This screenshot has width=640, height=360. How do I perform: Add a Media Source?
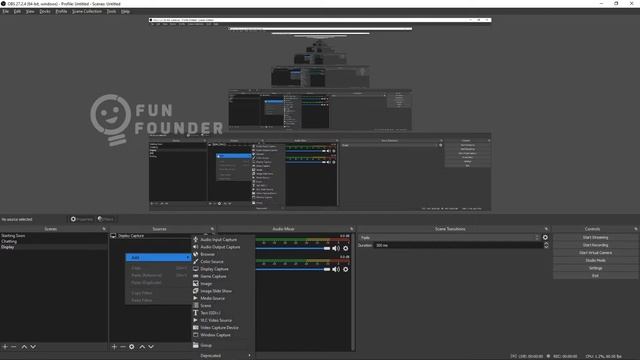[x=213, y=298]
